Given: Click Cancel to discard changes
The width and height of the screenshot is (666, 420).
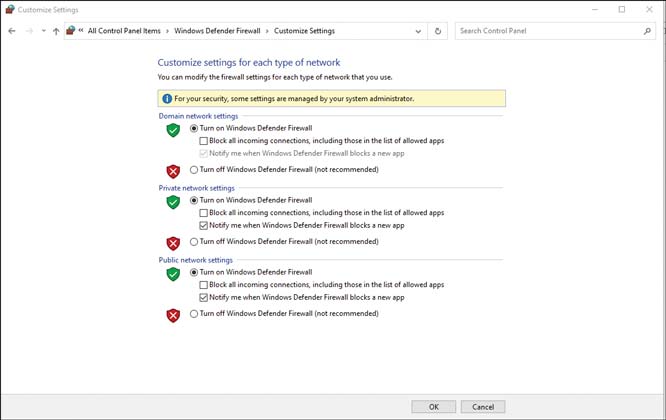Looking at the screenshot, I should (x=483, y=407).
